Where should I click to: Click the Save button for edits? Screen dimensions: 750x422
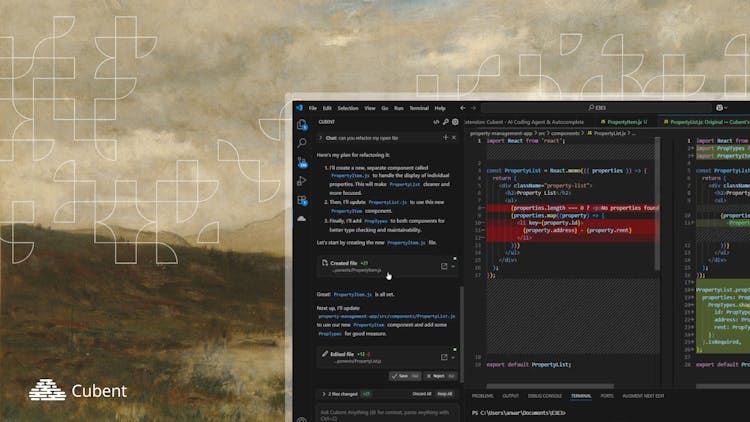(401, 376)
